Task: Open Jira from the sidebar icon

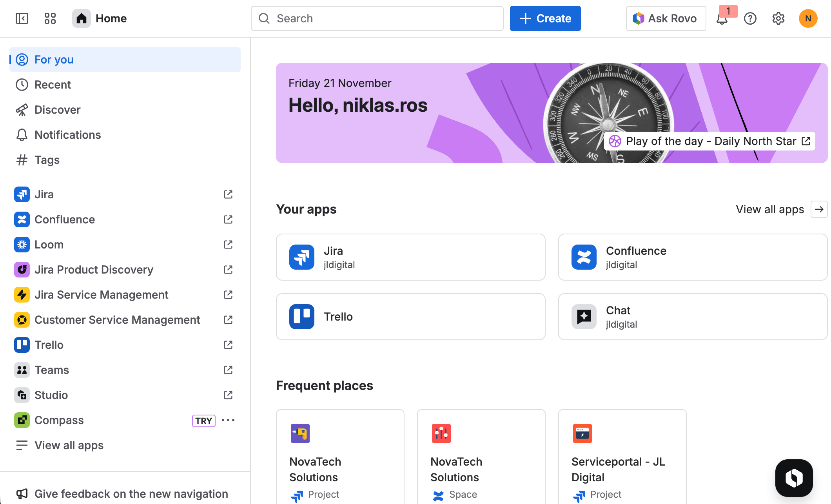Action: (x=22, y=194)
